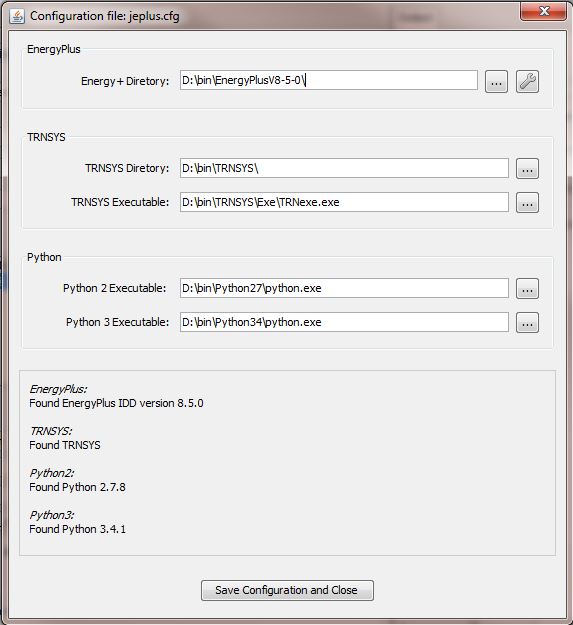The height and width of the screenshot is (625, 573).
Task: Browse for the Python 3 Executable
Action: pyautogui.click(x=527, y=322)
